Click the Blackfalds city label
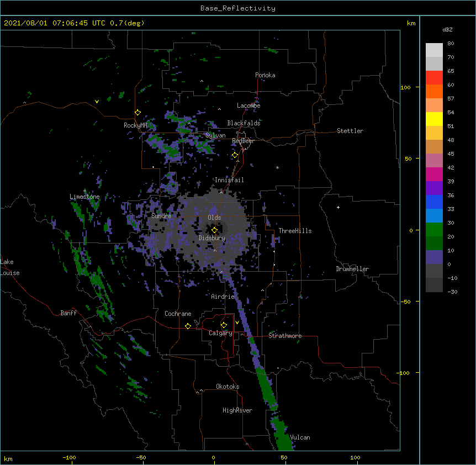476x465 pixels. [244, 123]
